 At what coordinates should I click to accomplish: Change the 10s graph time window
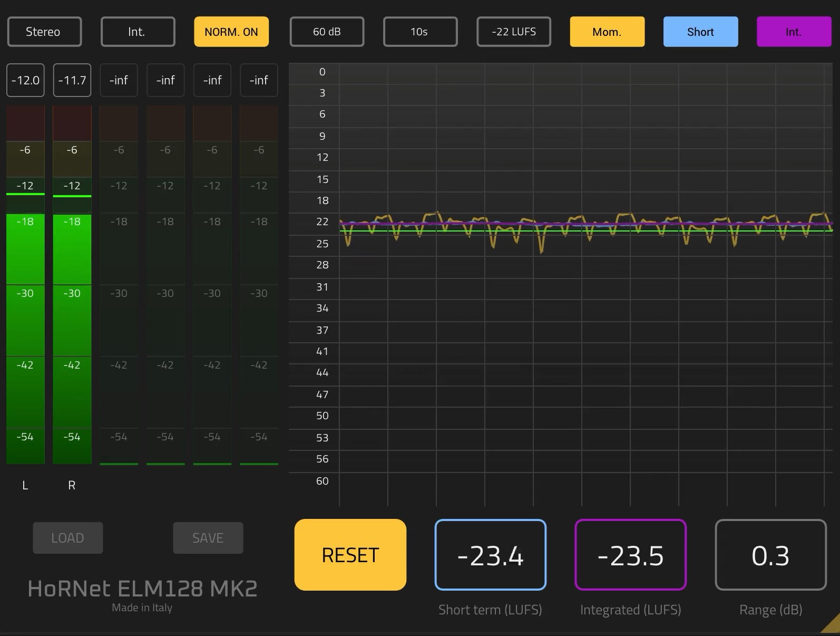point(420,32)
